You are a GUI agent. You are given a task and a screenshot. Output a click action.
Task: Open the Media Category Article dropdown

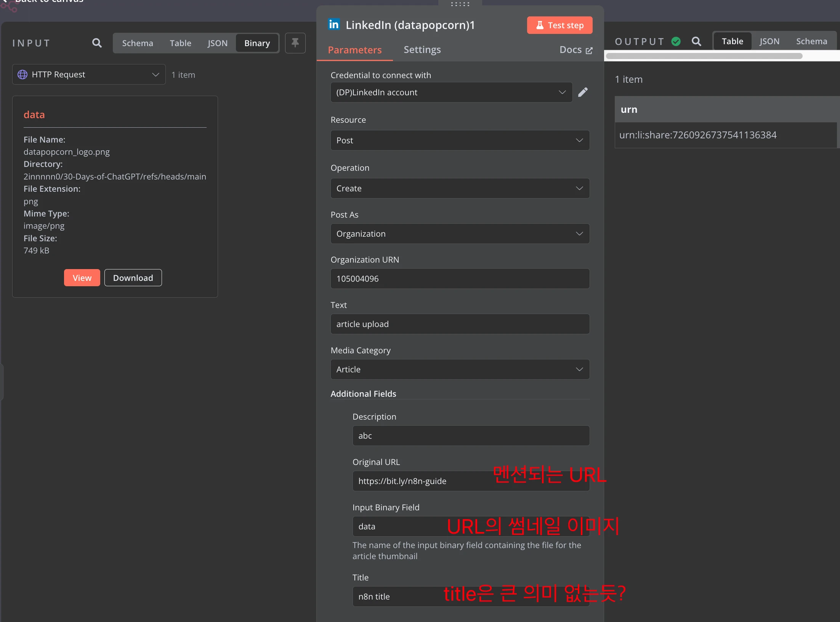coord(460,369)
